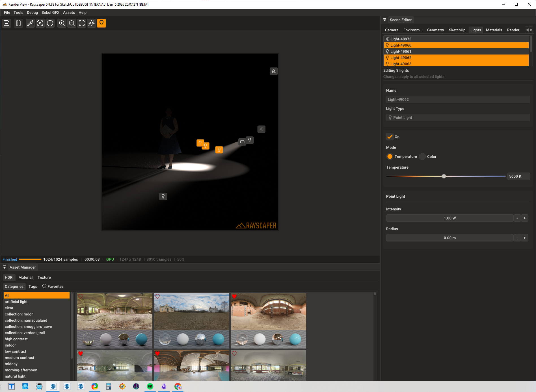Open the Light Type dropdown
This screenshot has height=392, width=536.
tap(458, 117)
